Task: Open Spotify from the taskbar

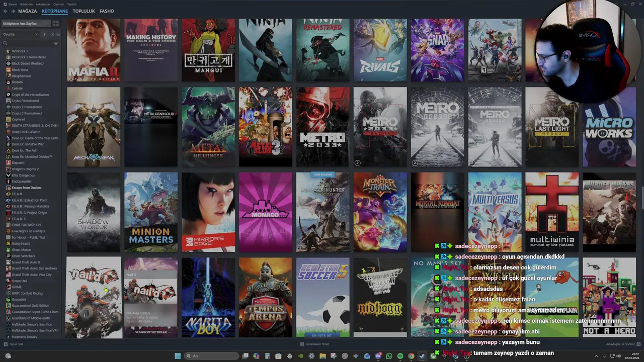Action: (400, 356)
